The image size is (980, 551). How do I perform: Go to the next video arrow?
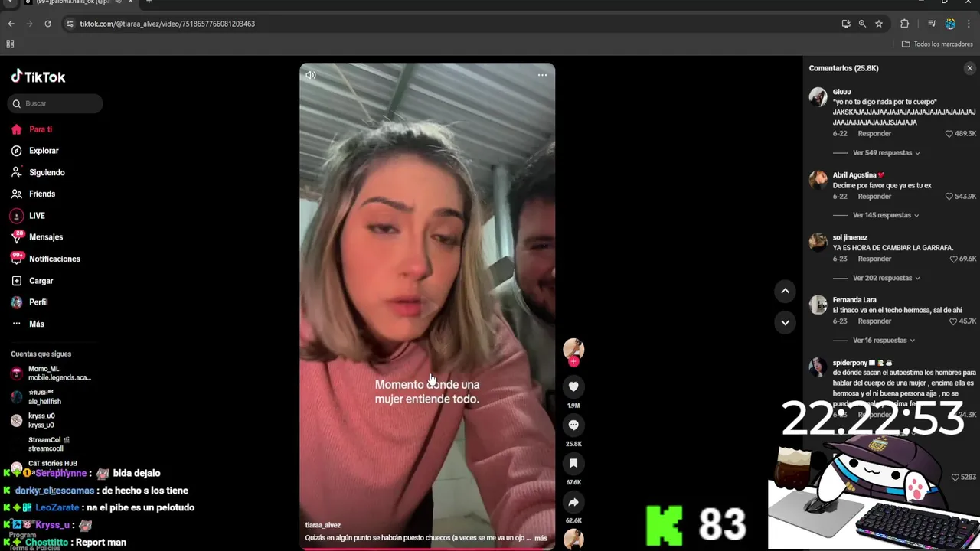(x=785, y=322)
